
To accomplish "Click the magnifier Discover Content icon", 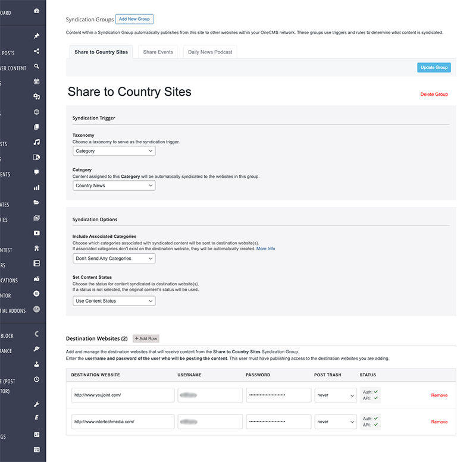I will click(x=36, y=66).
